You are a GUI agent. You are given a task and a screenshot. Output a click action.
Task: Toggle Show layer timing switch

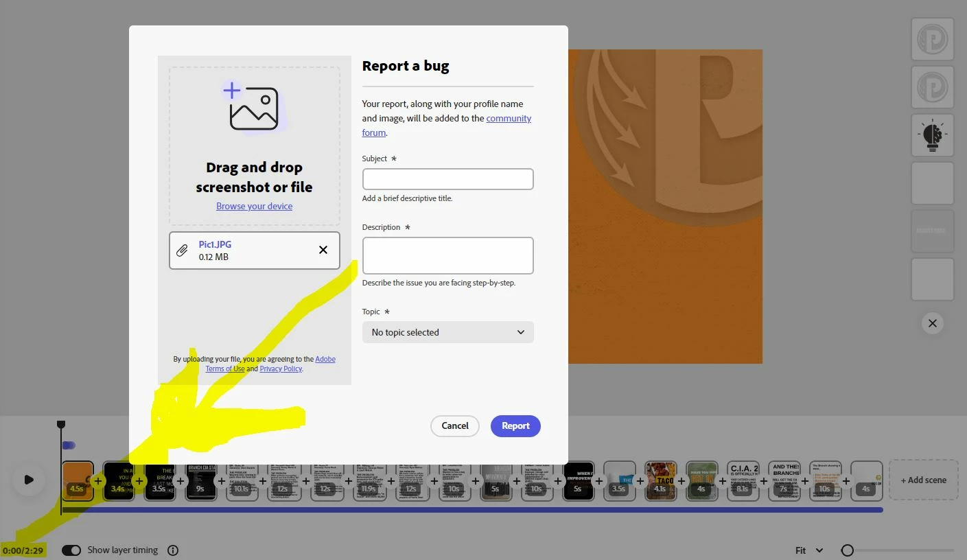click(x=71, y=550)
